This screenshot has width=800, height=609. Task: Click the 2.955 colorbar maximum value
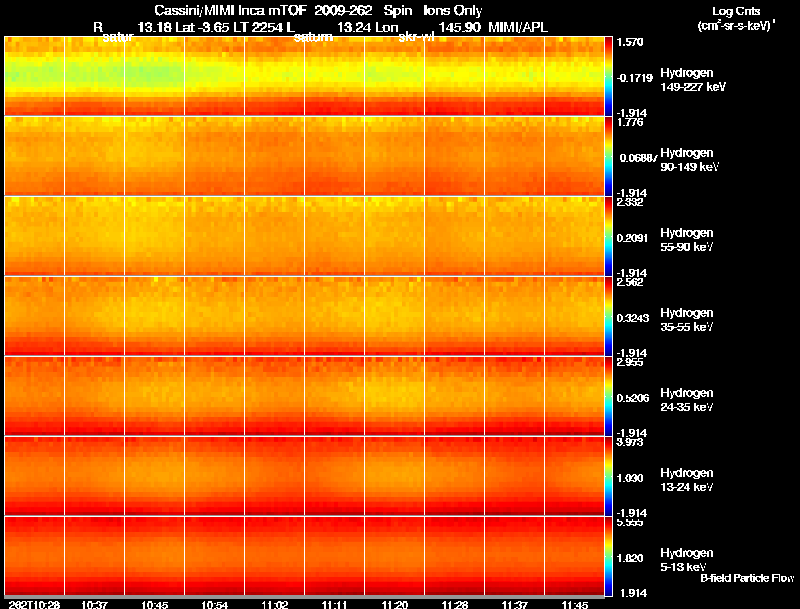point(630,363)
